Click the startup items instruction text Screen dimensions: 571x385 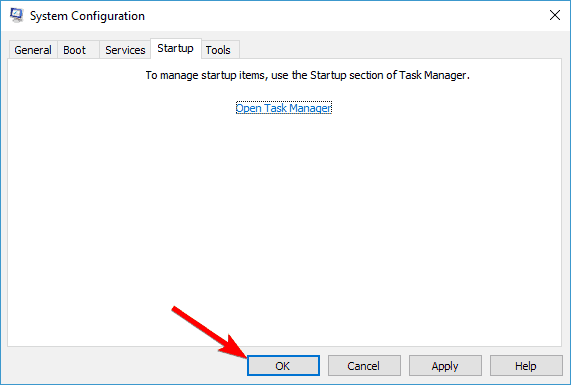tap(308, 75)
